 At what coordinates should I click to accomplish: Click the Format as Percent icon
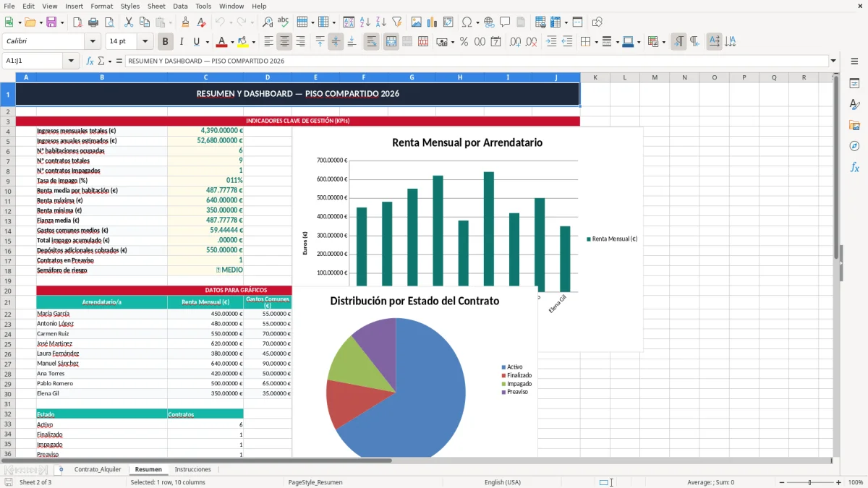[464, 42]
